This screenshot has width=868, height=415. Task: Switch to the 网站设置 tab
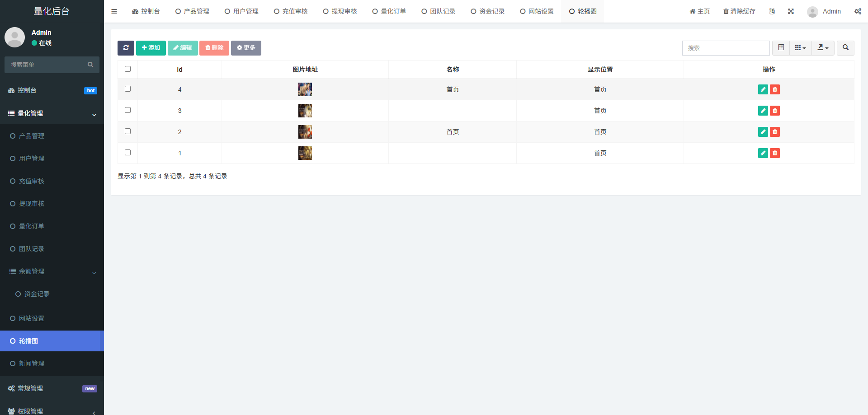pos(537,11)
